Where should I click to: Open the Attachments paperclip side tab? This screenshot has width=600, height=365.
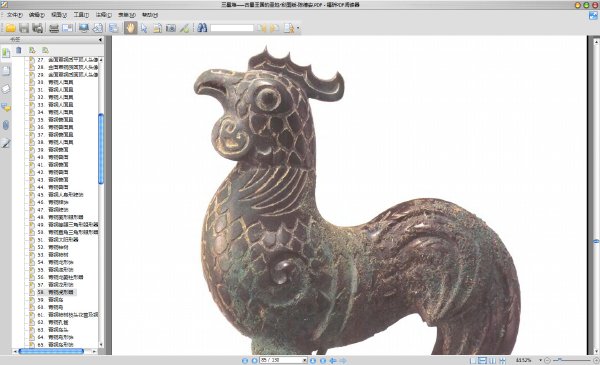coord(6,125)
